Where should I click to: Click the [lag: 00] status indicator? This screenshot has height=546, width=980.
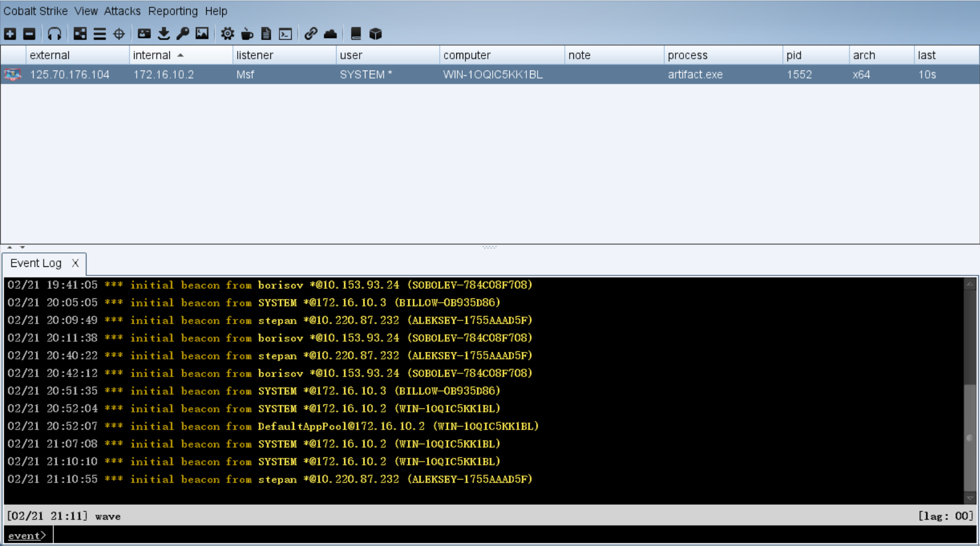click(946, 516)
